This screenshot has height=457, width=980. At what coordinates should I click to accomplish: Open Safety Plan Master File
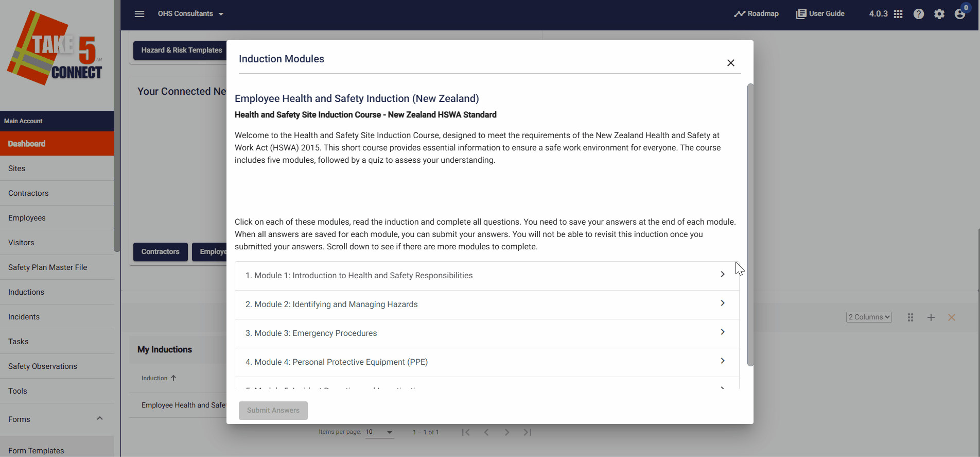[57, 267]
